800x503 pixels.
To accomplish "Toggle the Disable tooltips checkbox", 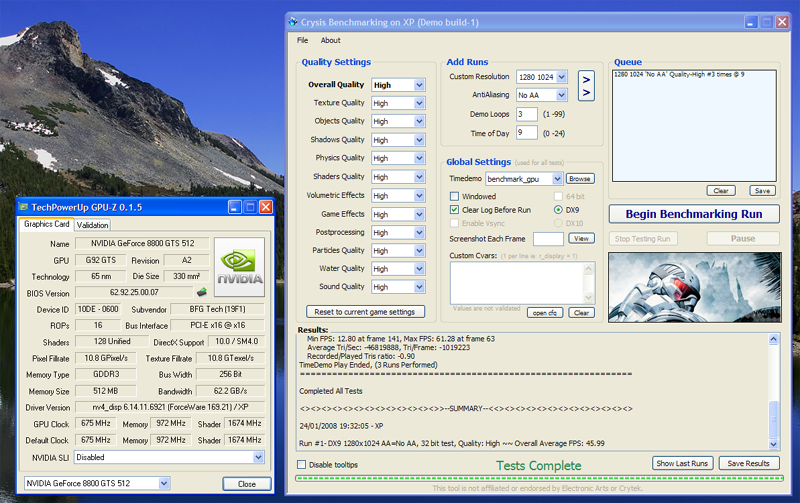I will click(302, 464).
